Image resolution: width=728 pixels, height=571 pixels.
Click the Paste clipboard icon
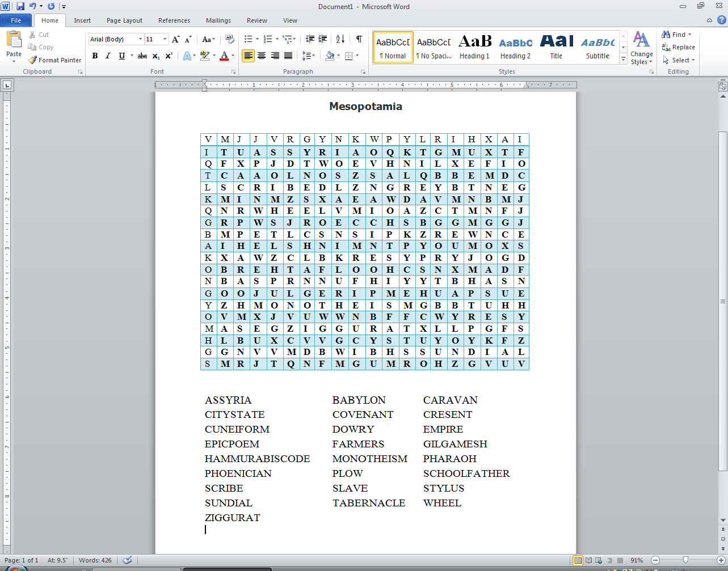[x=14, y=40]
